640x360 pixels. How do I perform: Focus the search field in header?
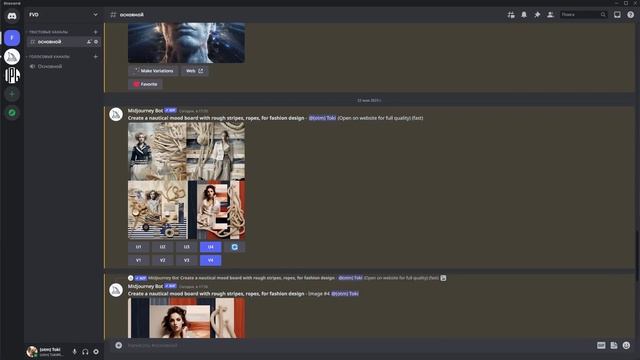(x=583, y=15)
